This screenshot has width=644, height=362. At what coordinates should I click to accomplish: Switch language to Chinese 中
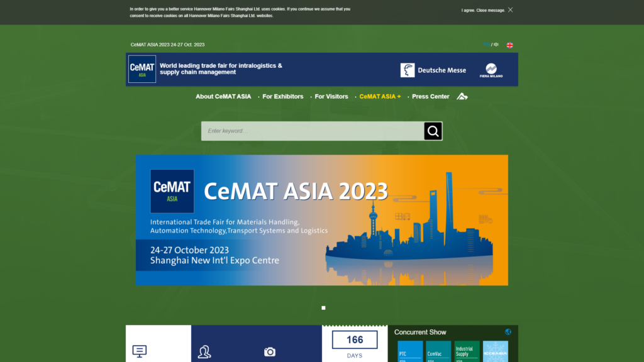pyautogui.click(x=496, y=45)
